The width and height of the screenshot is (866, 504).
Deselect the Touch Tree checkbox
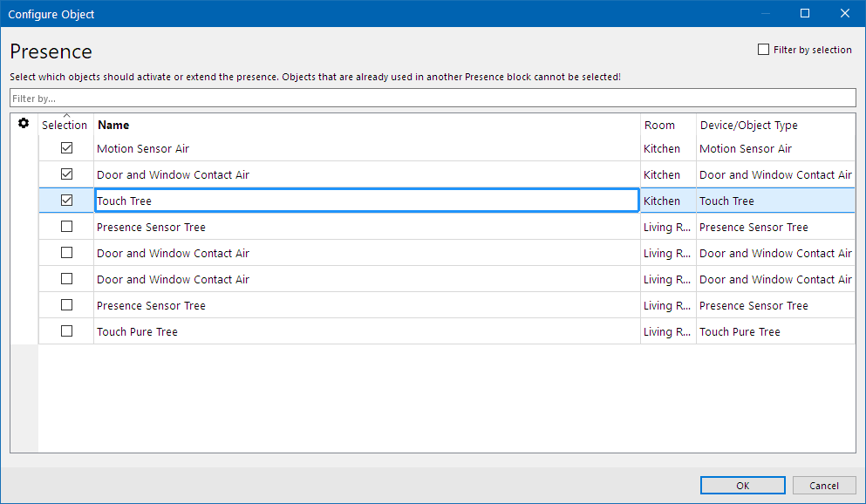tap(67, 200)
